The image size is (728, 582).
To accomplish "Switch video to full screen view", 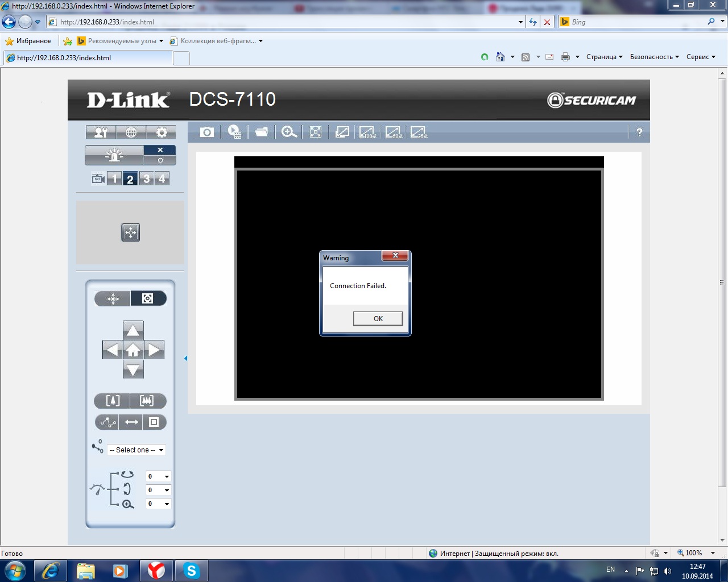I will pyautogui.click(x=316, y=132).
